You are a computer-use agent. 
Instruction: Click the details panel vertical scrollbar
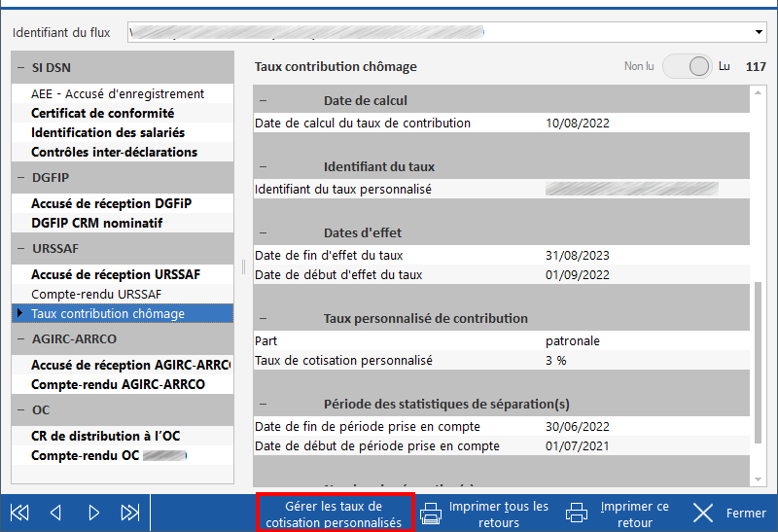click(759, 360)
